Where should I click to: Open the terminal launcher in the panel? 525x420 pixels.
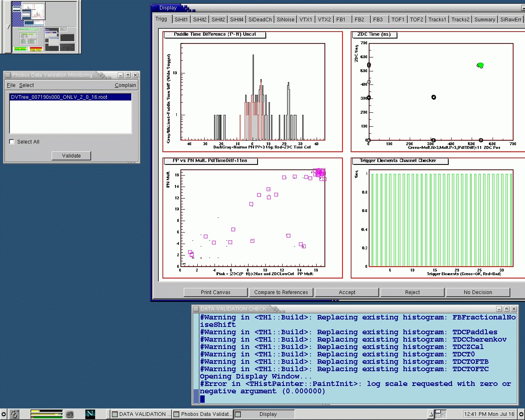coord(70,414)
